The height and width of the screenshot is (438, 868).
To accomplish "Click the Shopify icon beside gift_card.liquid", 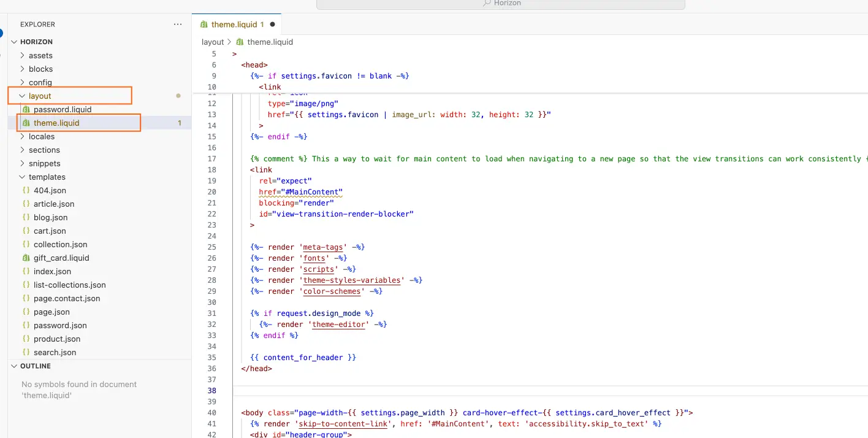I will 26,258.
